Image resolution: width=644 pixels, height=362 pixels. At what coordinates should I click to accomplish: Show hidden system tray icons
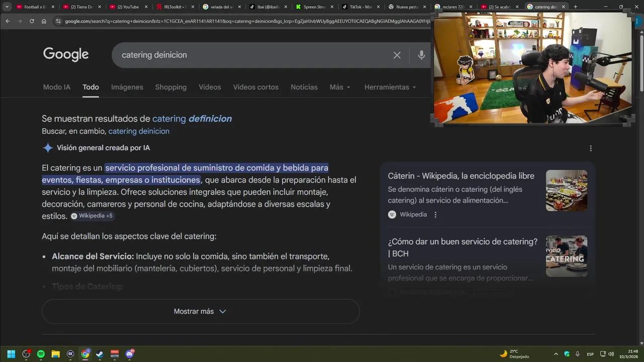tap(556, 354)
